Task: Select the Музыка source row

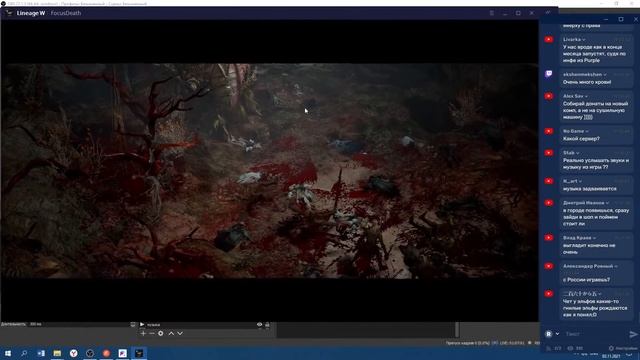Action: pyautogui.click(x=204, y=324)
